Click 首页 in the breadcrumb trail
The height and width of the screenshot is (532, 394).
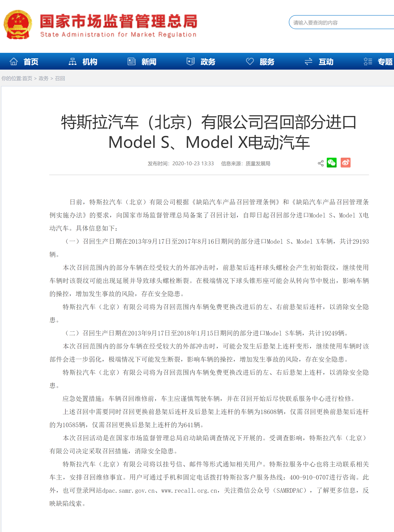pyautogui.click(x=27, y=78)
